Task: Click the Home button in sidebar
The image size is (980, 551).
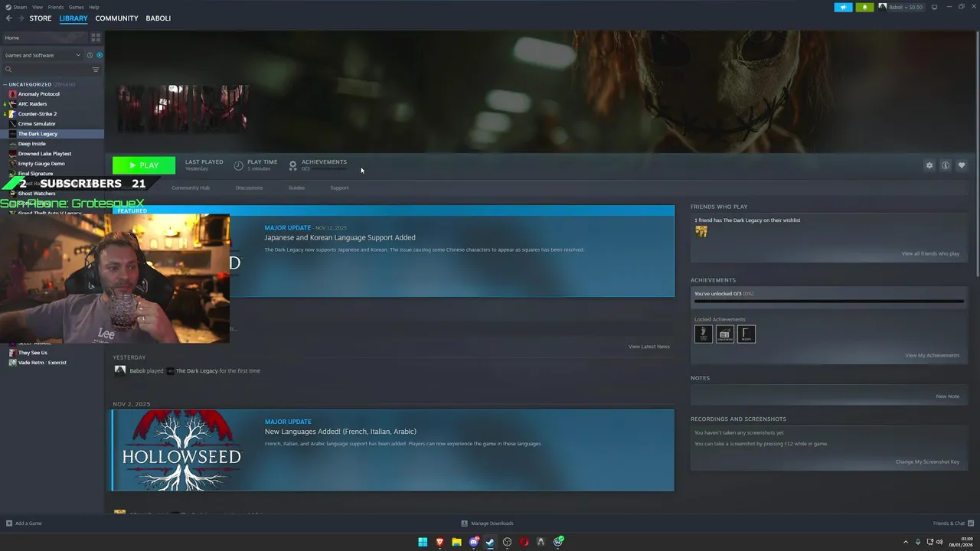Action: [x=45, y=37]
